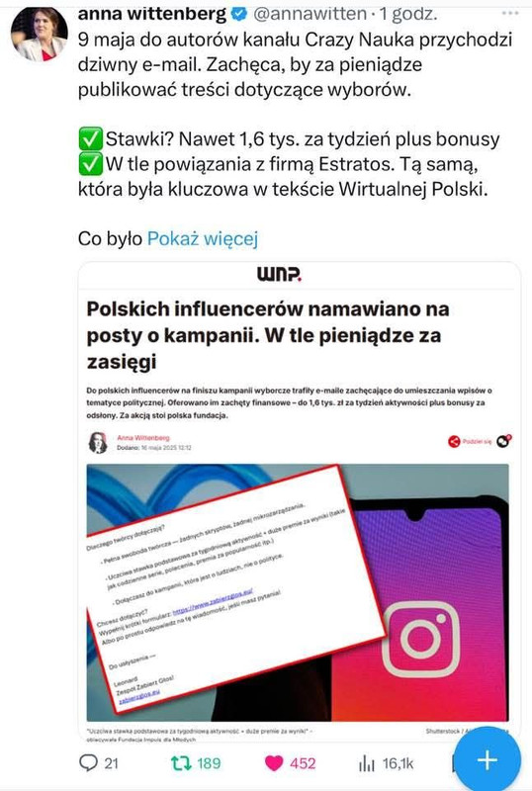Click the article author's small avatar
This screenshot has width=532, height=791.
click(98, 442)
